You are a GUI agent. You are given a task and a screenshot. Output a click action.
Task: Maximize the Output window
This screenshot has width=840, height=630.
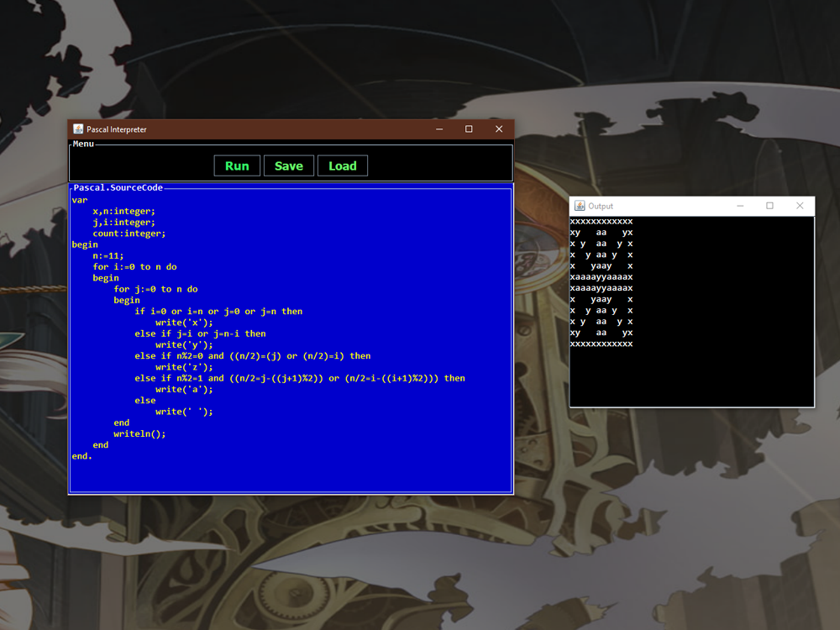[x=769, y=206]
